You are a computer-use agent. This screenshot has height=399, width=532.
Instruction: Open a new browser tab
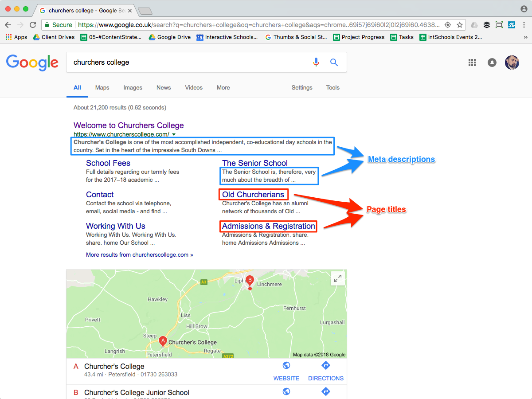[x=145, y=11]
